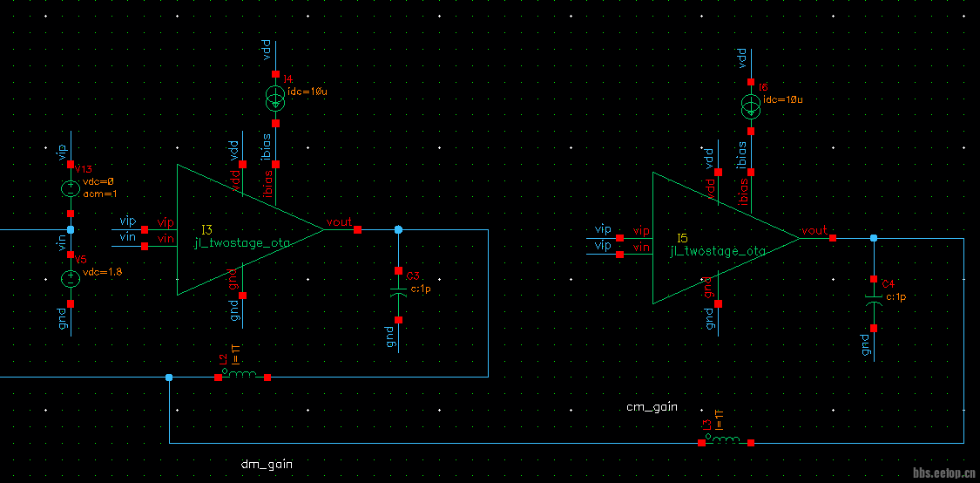Viewport: 980px width, 483px height.
Task: Click the I3 instance name label
Action: [x=206, y=229]
